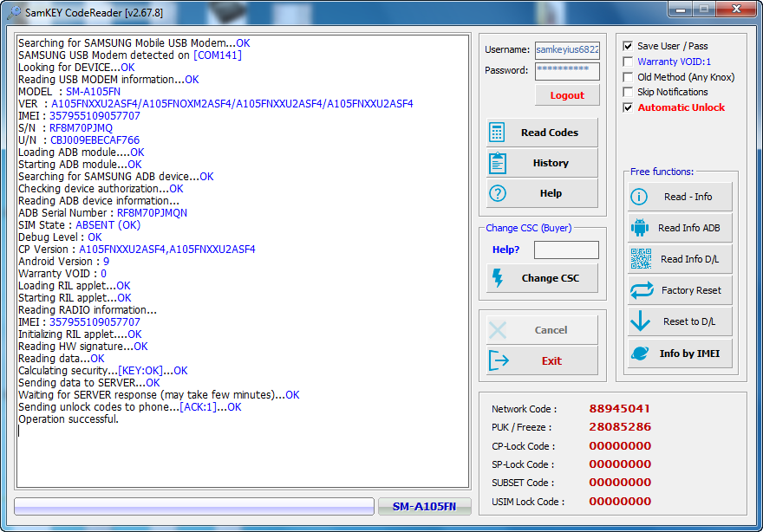Click the calculator icon on Read Codes
Image resolution: width=763 pixels, height=532 pixels.
point(497,133)
